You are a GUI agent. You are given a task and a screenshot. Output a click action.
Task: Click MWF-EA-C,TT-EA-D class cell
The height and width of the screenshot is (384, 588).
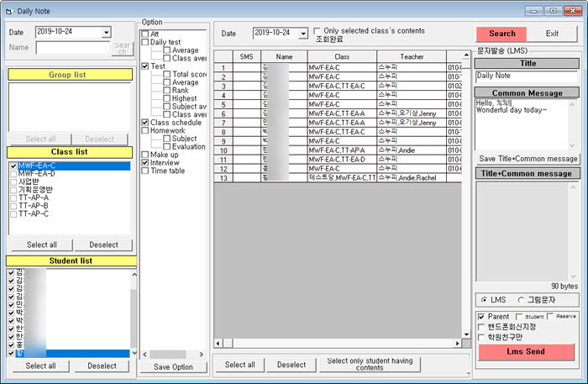click(x=342, y=160)
